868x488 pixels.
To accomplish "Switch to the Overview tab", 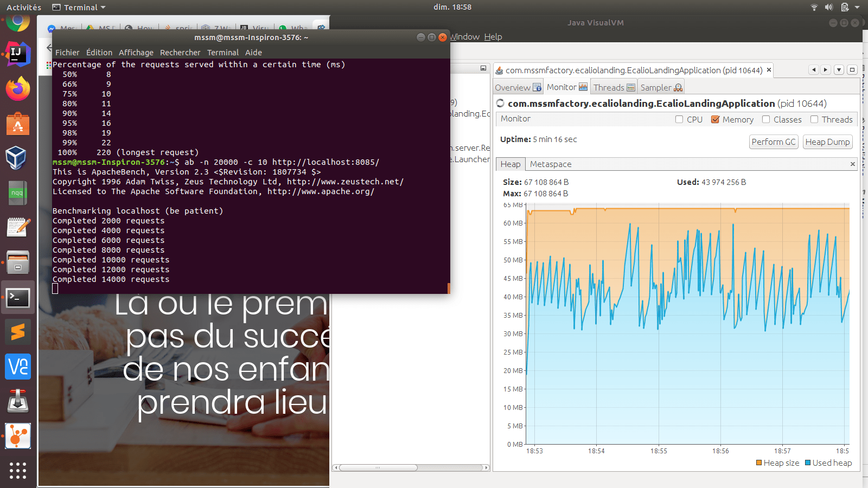I will (518, 87).
